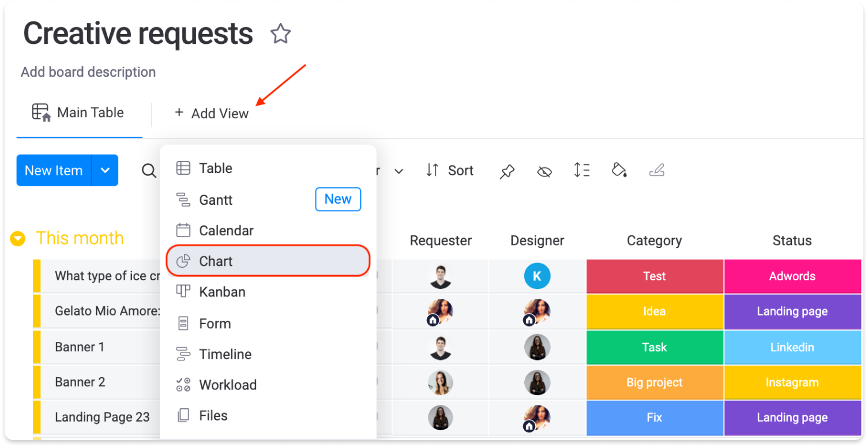Expand the filter dropdown chevron
The image size is (868, 447).
coord(399,171)
